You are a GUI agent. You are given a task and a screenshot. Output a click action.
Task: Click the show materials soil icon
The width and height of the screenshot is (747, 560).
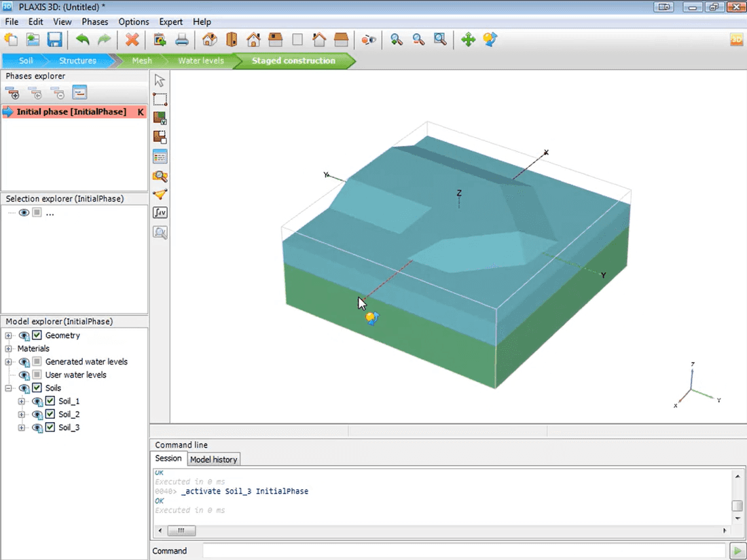160,118
